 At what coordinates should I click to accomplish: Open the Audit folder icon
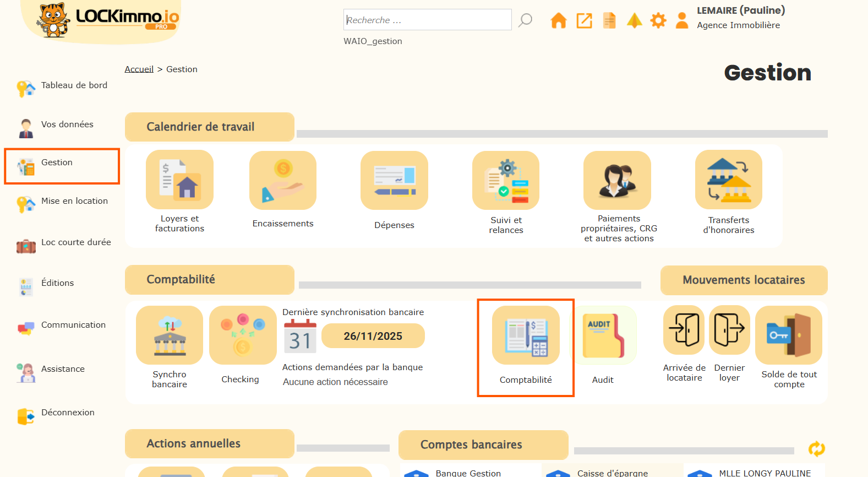[603, 335]
